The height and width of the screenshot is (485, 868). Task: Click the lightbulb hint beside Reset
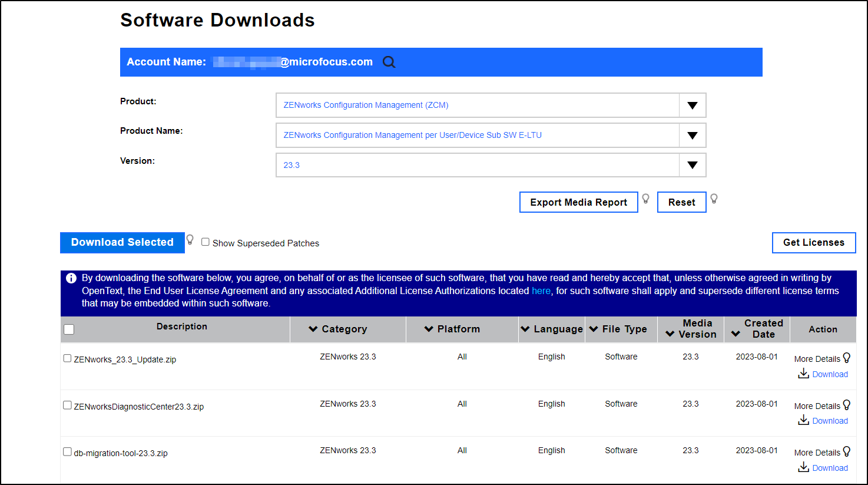(x=714, y=199)
